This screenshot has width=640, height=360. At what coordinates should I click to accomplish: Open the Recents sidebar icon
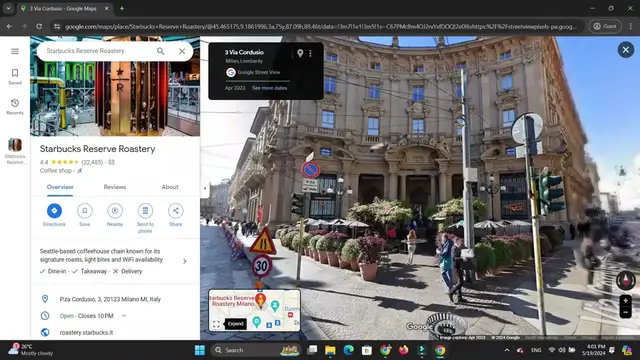coord(15,107)
